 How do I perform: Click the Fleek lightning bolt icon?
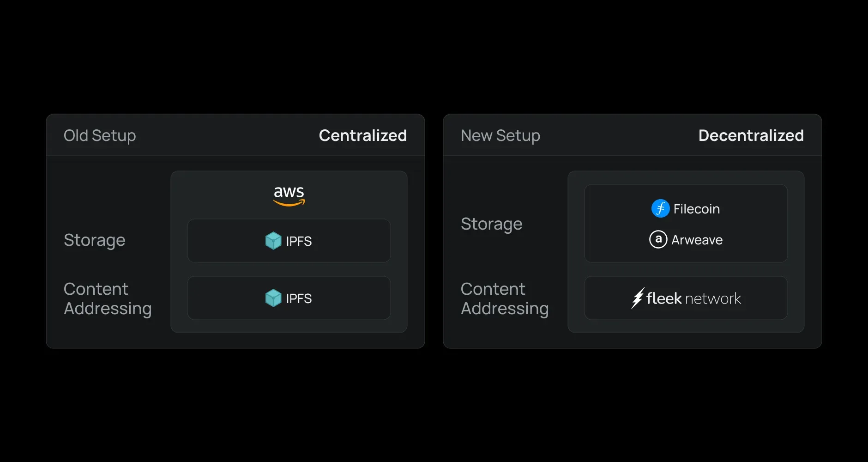coord(638,298)
